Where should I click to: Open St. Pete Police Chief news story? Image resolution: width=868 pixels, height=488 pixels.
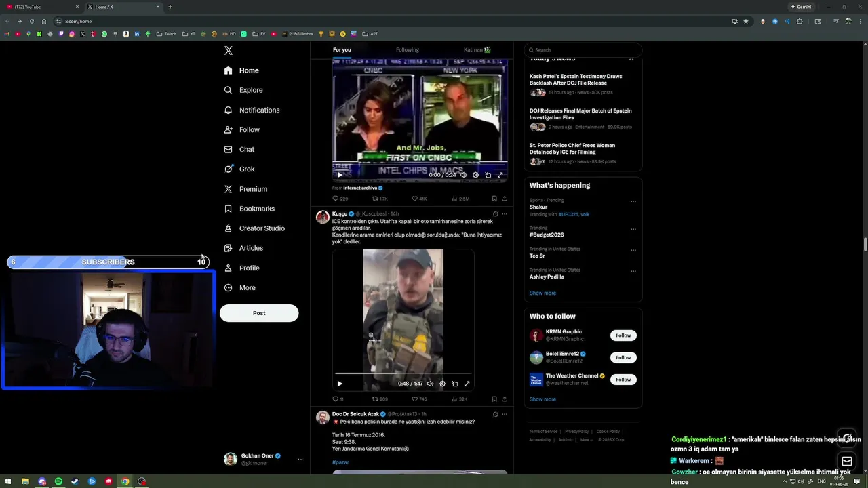(x=572, y=148)
